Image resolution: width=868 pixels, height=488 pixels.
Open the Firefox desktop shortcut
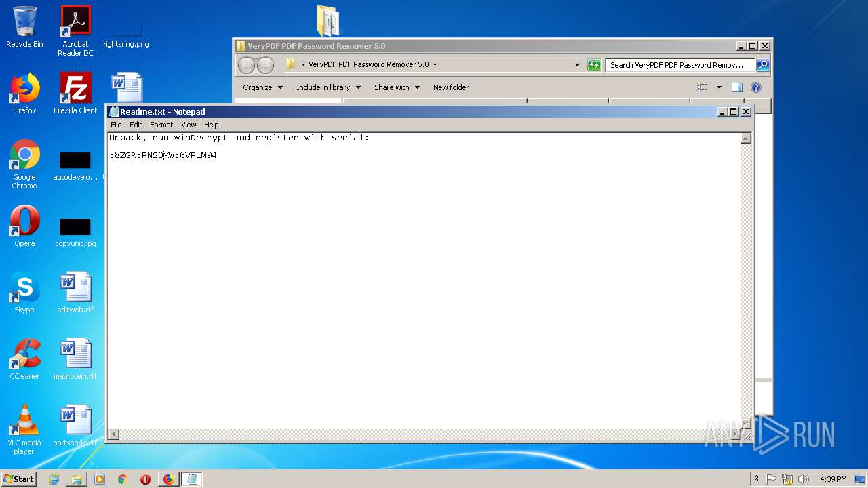[x=24, y=94]
